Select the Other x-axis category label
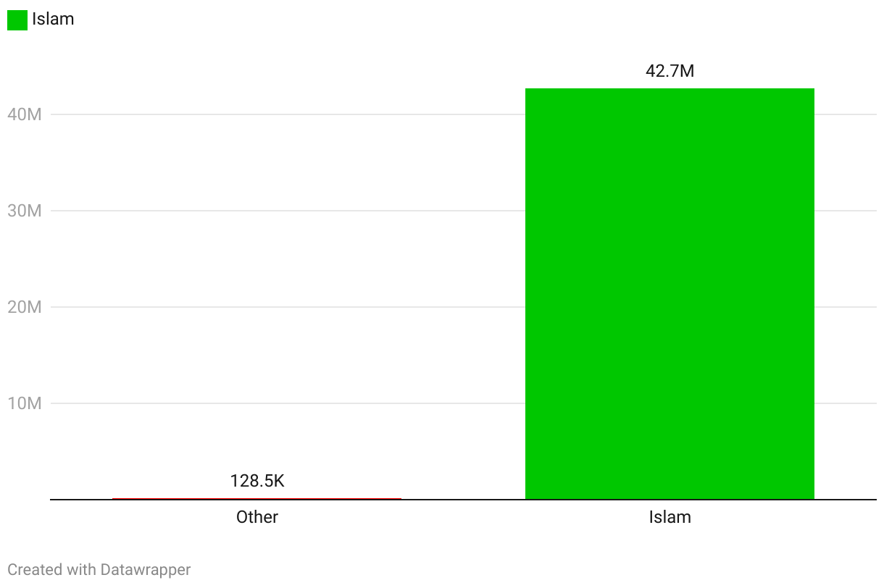The height and width of the screenshot is (588, 884). tap(257, 517)
